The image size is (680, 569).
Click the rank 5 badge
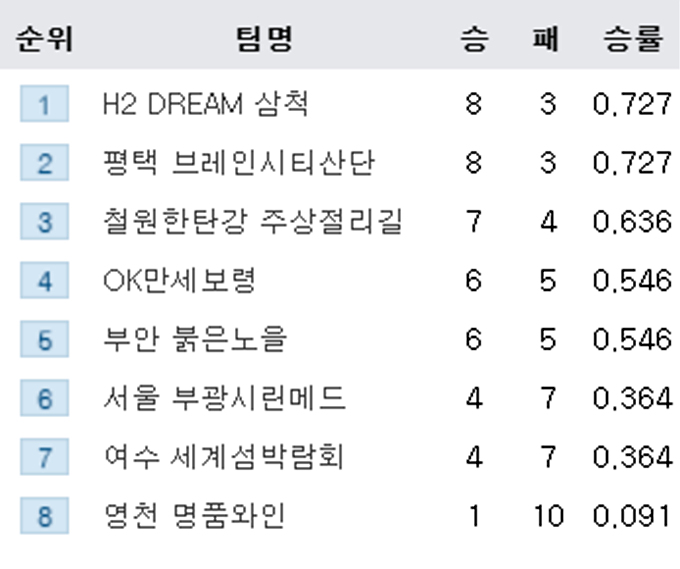44,339
